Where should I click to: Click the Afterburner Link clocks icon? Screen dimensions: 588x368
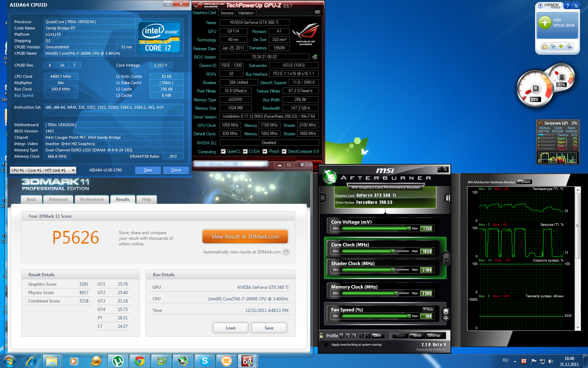point(446,258)
